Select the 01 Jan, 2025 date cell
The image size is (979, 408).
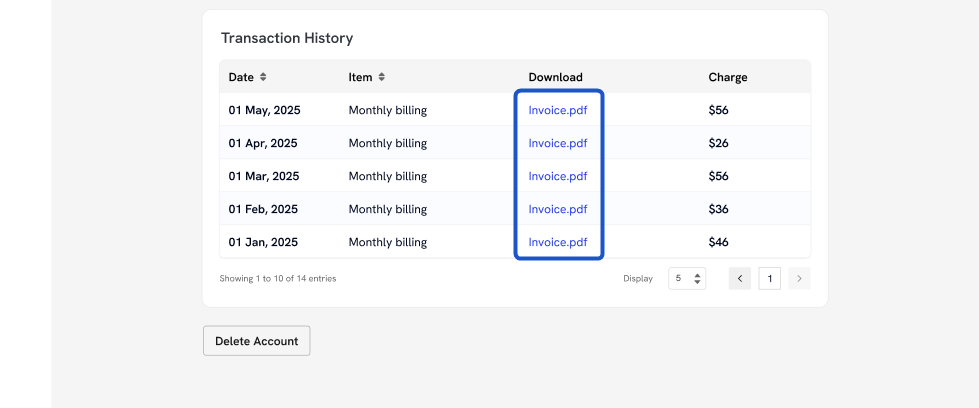pos(264,242)
